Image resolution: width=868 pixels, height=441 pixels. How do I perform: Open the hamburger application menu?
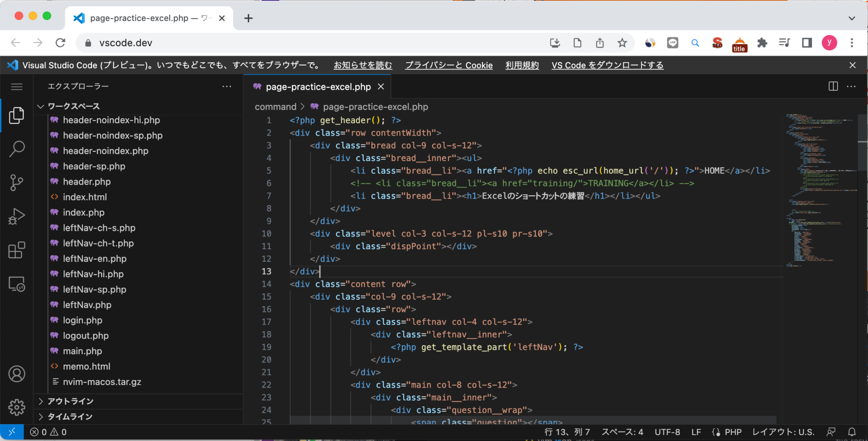pos(17,86)
